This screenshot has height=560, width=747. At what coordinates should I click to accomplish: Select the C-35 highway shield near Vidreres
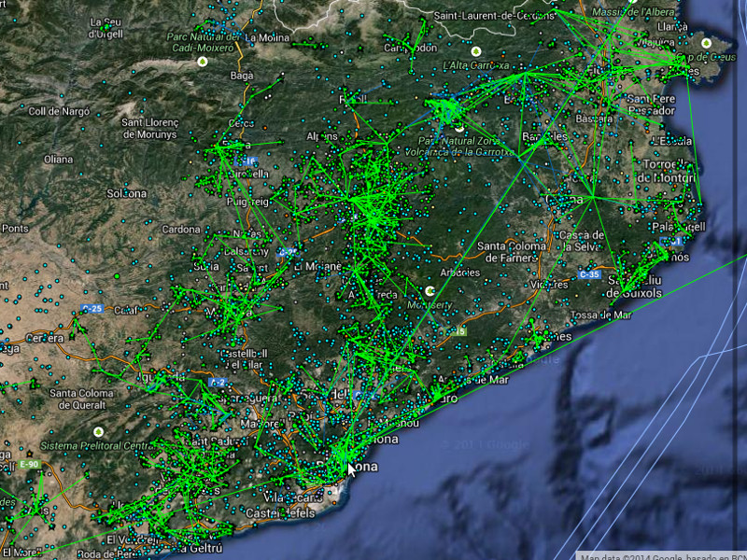pyautogui.click(x=590, y=274)
